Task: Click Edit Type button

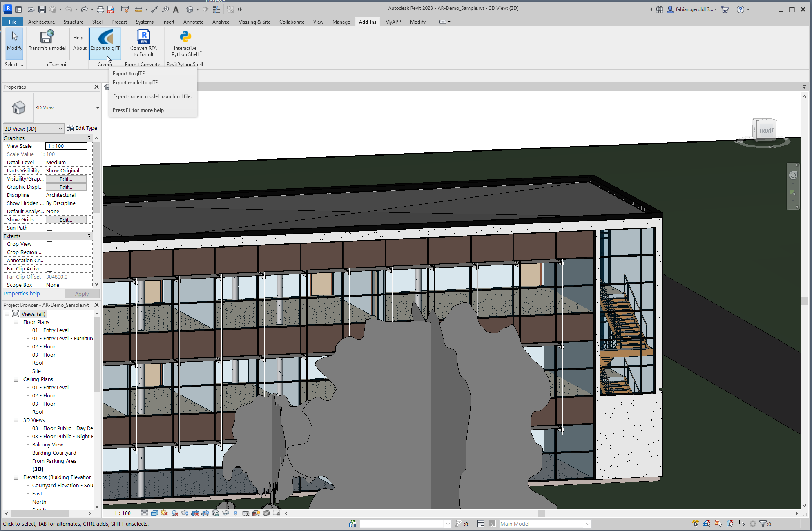Action: pos(82,128)
